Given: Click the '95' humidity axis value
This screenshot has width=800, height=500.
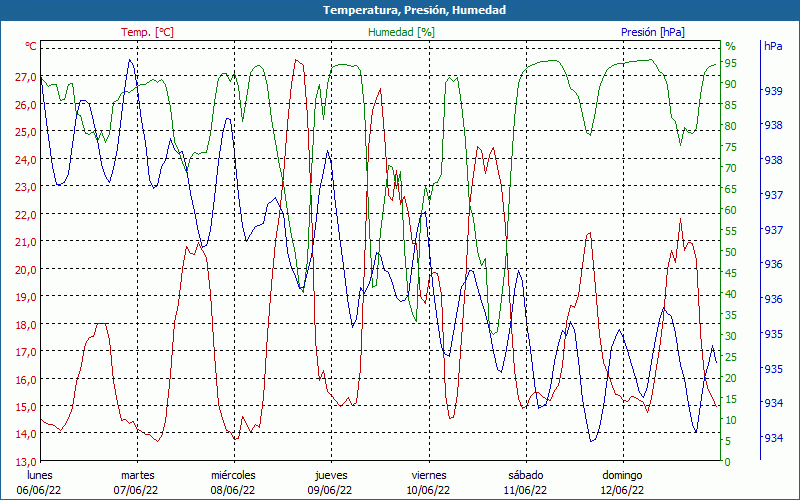Looking at the screenshot, I should click(x=731, y=63).
